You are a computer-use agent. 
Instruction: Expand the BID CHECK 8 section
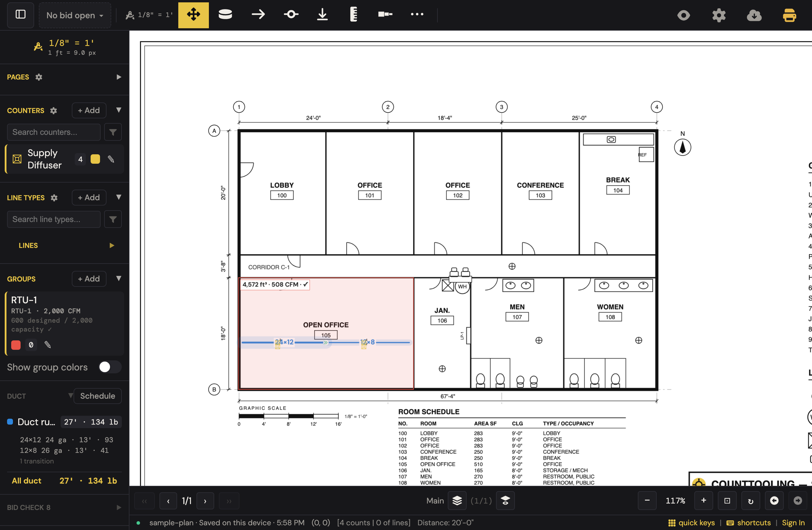click(x=119, y=507)
